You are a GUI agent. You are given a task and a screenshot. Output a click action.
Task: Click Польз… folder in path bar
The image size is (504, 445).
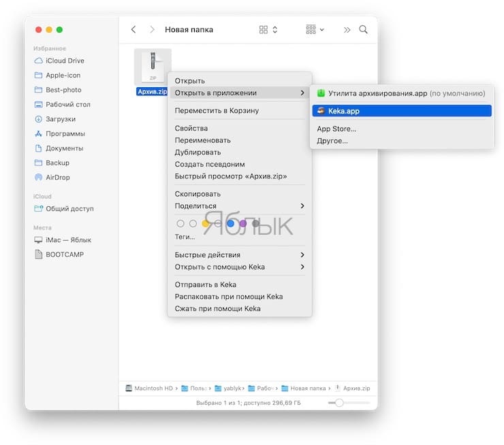194,388
